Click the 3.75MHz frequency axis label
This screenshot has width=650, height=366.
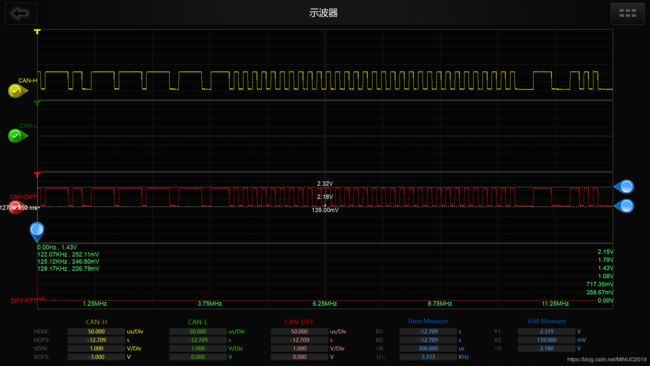click(x=210, y=304)
